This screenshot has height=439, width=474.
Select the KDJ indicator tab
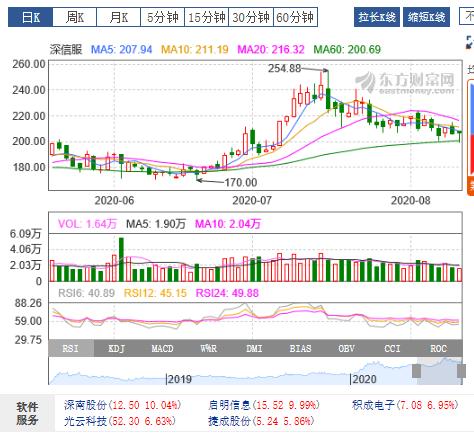coord(117,348)
